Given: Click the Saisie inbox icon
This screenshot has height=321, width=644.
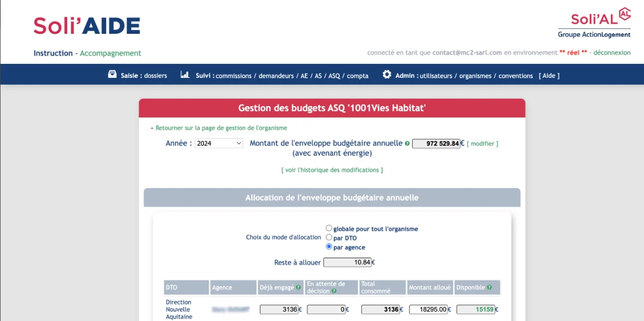Looking at the screenshot, I should click(112, 75).
